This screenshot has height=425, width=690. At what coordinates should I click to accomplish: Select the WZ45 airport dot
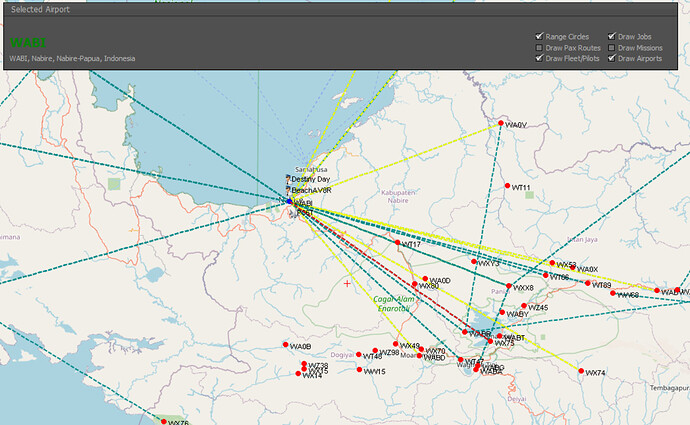(x=524, y=306)
